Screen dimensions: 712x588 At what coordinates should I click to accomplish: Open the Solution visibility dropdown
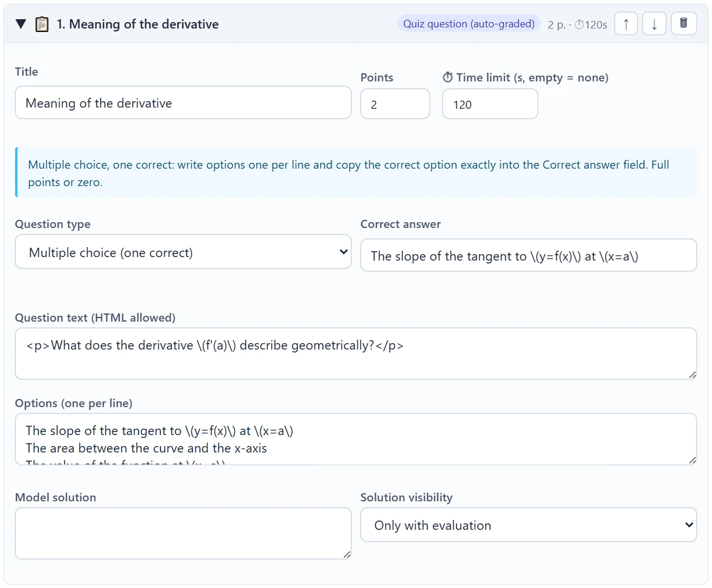529,525
